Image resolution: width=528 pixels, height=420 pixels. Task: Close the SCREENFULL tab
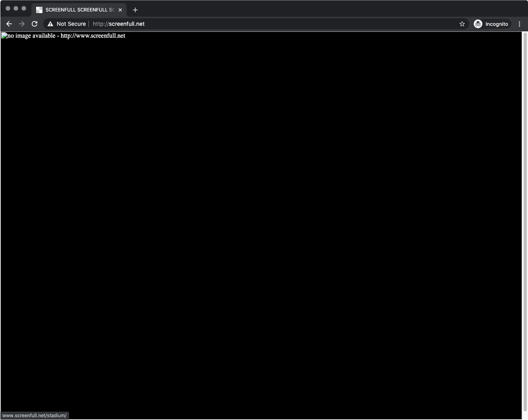[x=120, y=10]
